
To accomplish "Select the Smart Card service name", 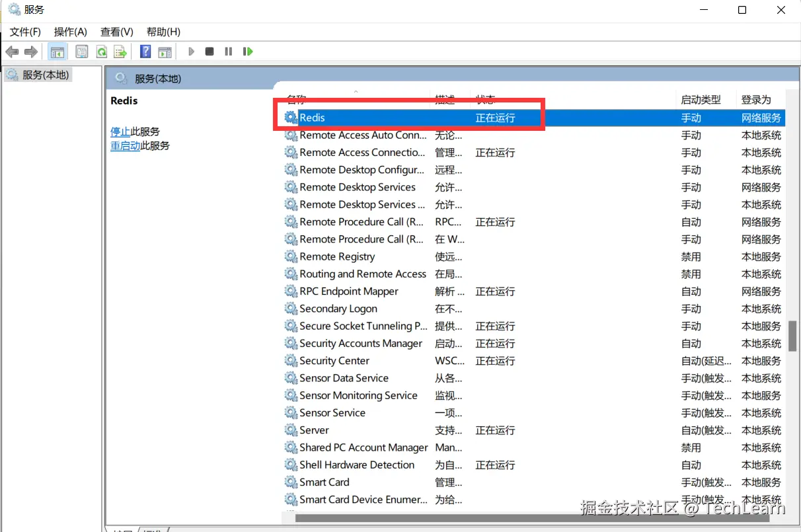I will tap(324, 482).
